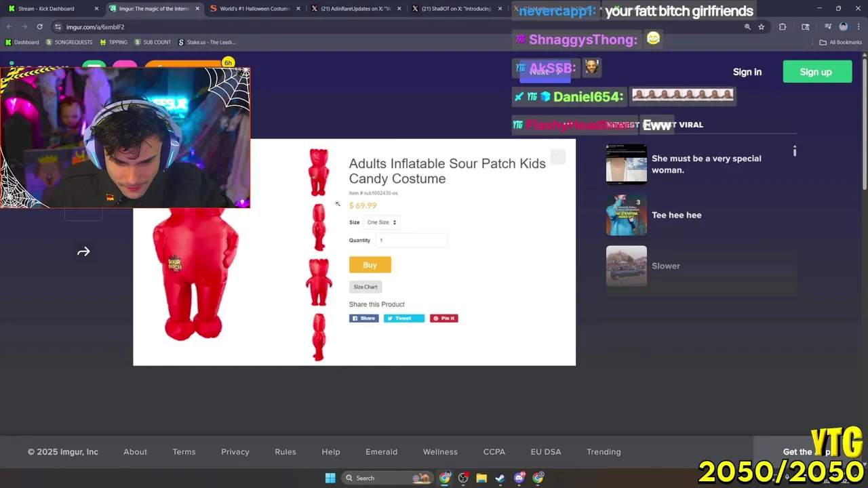Screen dimensions: 868x488
Task: Open the CCPA footer link
Action: coord(494,452)
